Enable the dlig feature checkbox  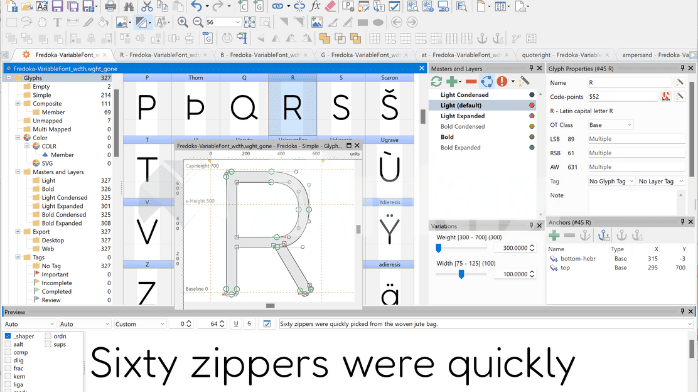[8, 360]
